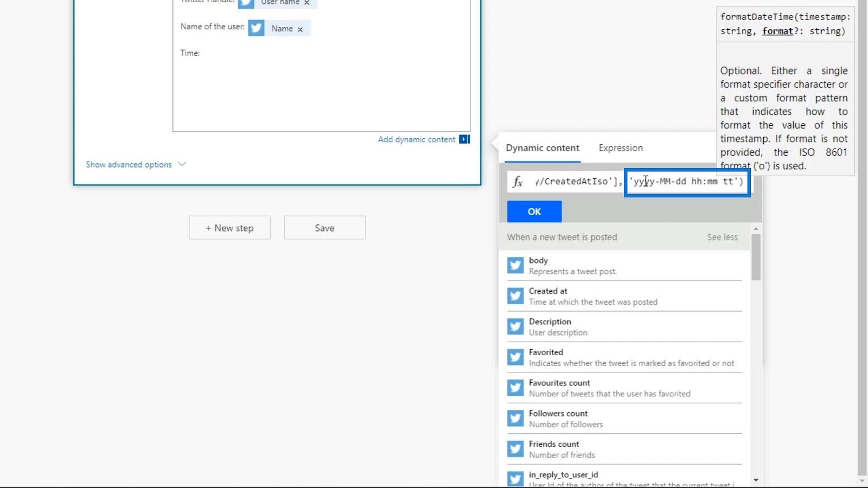The image size is (868, 488).
Task: Click the page vertical scrollbar
Action: pyautogui.click(x=862, y=239)
